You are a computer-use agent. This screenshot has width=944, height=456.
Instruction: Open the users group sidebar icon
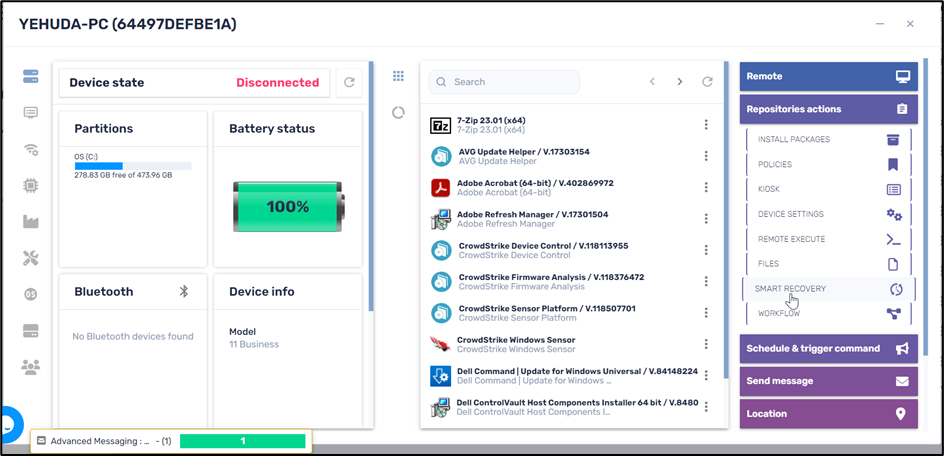[30, 367]
